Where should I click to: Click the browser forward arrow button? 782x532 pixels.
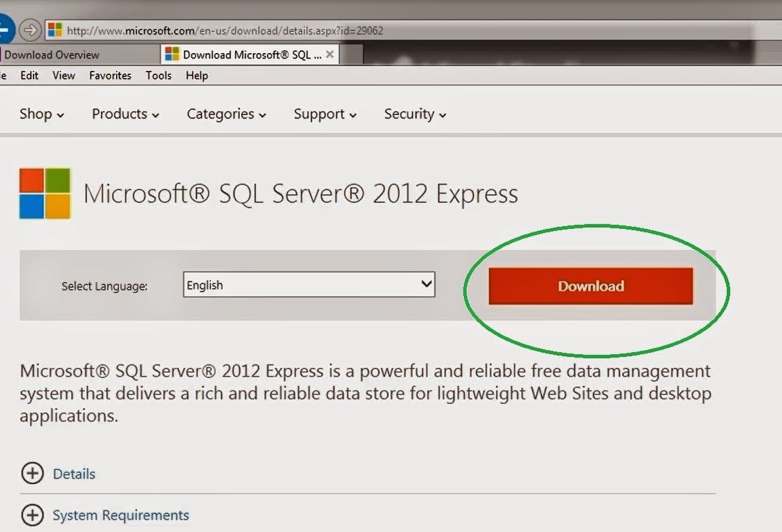pos(30,30)
